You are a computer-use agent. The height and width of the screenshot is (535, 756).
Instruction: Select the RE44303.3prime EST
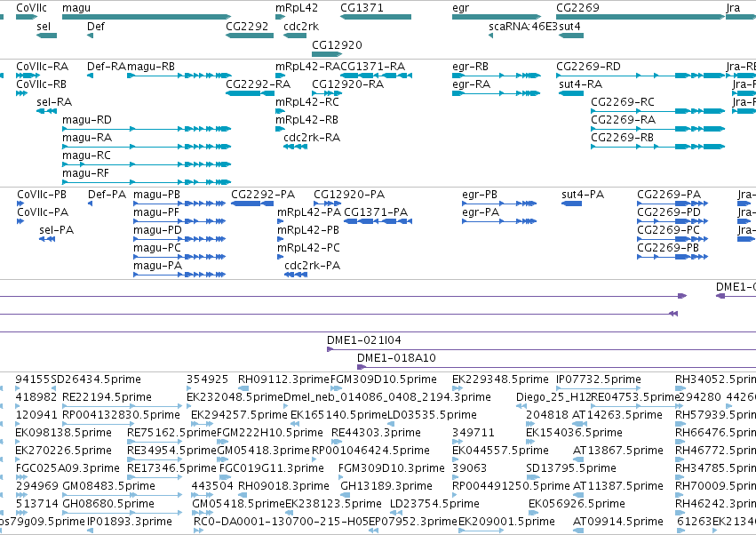coord(337,442)
